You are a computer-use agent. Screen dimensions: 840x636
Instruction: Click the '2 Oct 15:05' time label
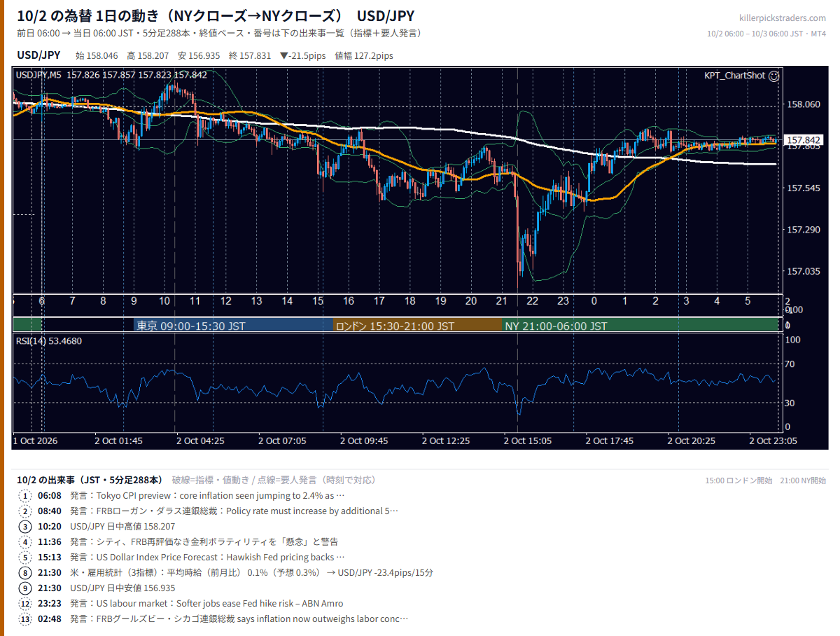coord(528,441)
